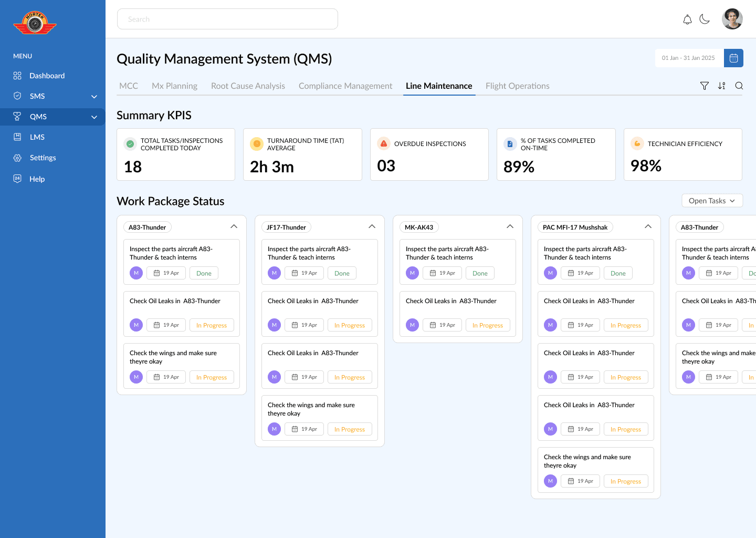Click the SMS shield icon in sidebar
This screenshot has height=538, width=756.
(17, 96)
